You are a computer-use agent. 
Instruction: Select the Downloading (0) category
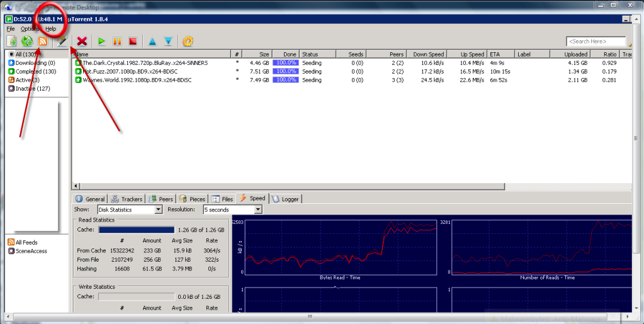click(x=31, y=63)
